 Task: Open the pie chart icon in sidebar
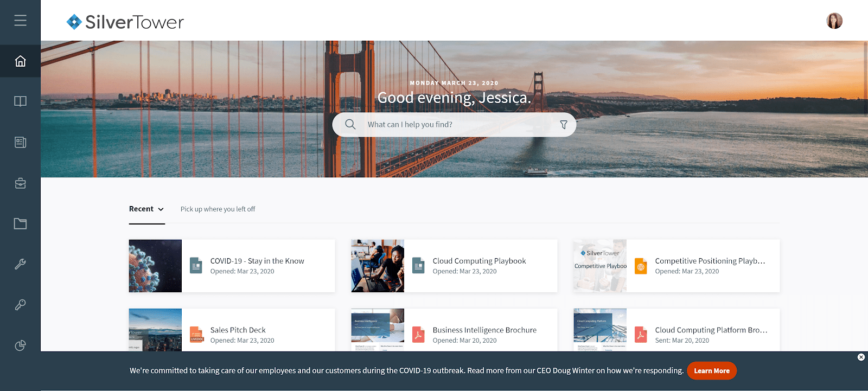(x=20, y=345)
